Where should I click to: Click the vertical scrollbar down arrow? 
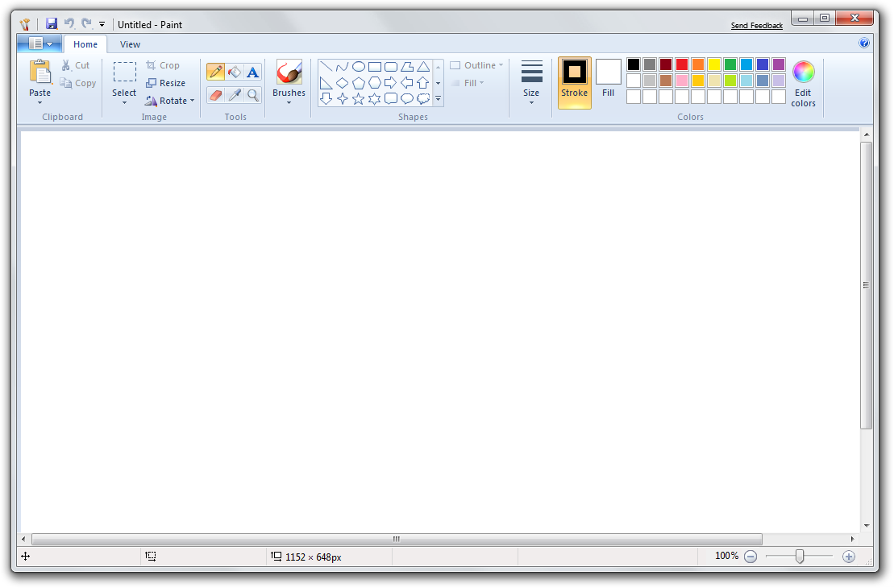[866, 526]
